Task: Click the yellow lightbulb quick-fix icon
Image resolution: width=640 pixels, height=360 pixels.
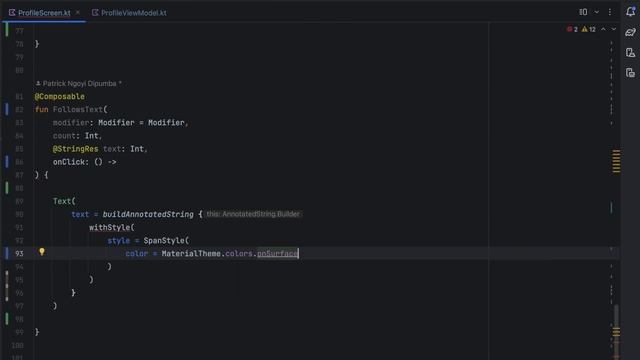Action: (42, 252)
